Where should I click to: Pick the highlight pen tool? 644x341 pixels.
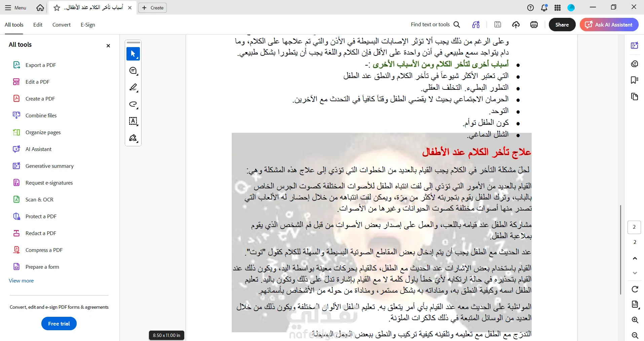point(133,87)
